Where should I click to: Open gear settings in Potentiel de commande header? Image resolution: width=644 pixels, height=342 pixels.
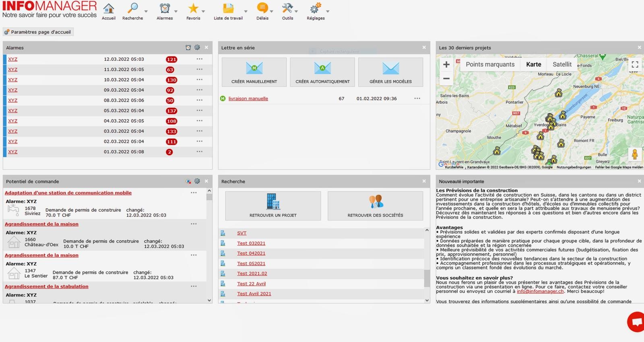tap(197, 181)
